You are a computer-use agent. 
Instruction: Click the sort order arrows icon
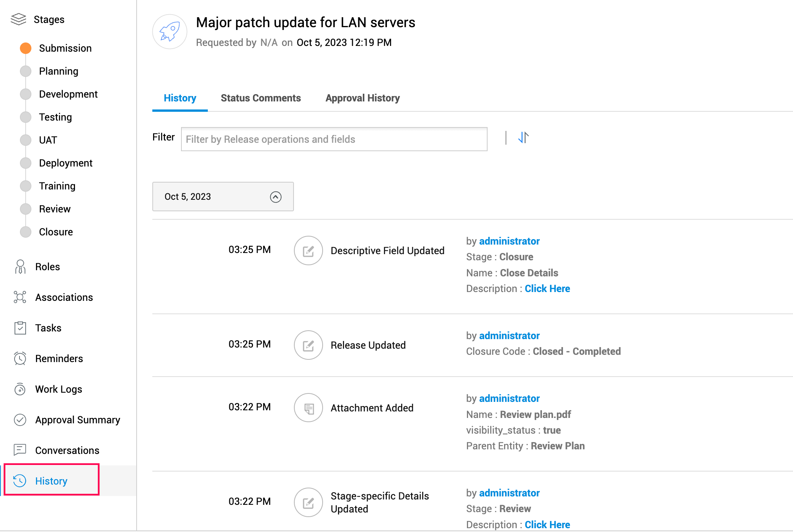click(523, 137)
